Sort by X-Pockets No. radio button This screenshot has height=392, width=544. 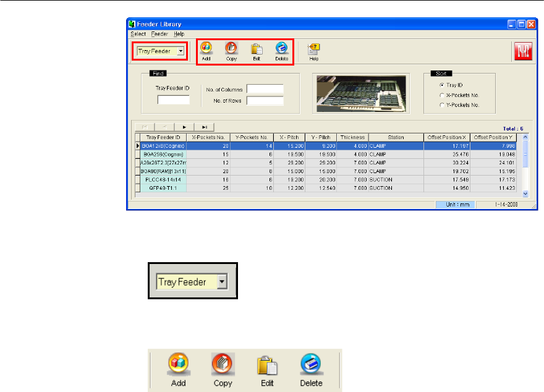tap(441, 95)
